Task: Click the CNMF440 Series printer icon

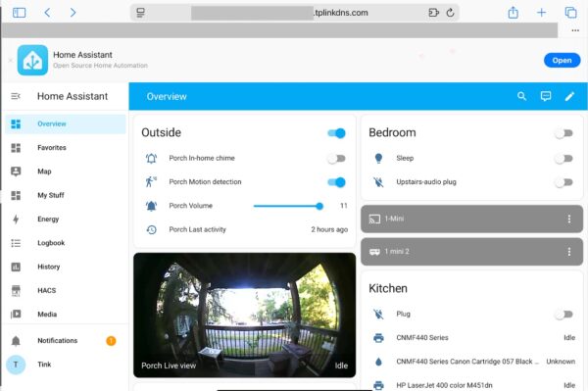Action: [378, 338]
